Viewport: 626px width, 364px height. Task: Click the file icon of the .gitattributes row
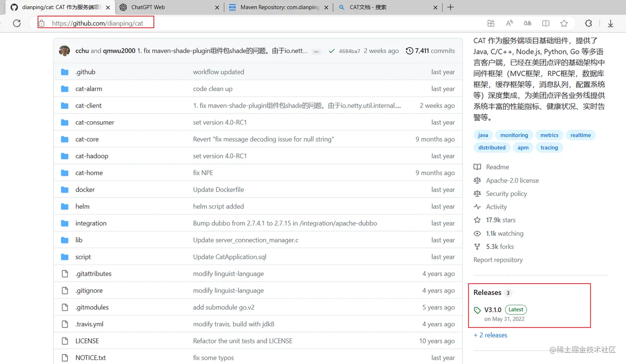point(65,274)
